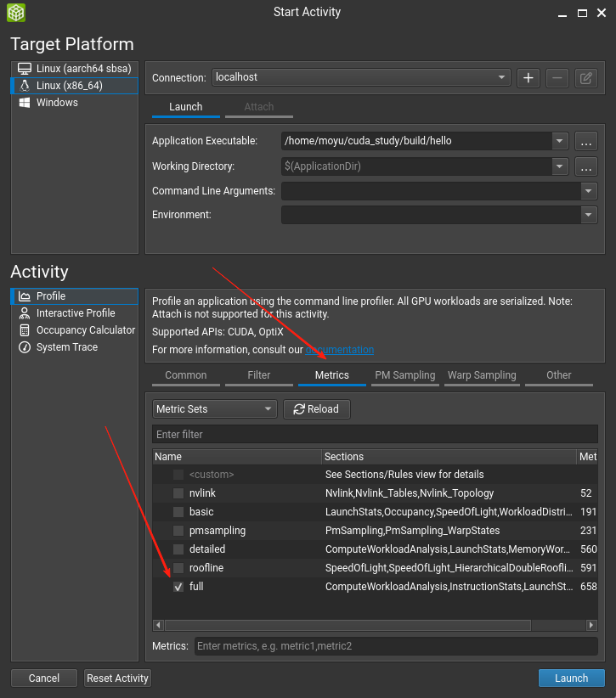This screenshot has height=698, width=616.
Task: Click the add connection plus icon
Action: point(528,78)
